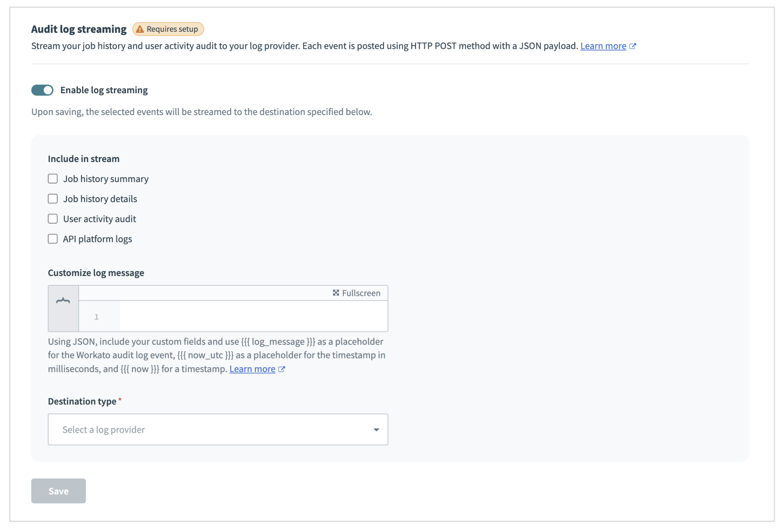Check the Job history summary checkbox
Screen dimensions: 783x532
(53, 178)
